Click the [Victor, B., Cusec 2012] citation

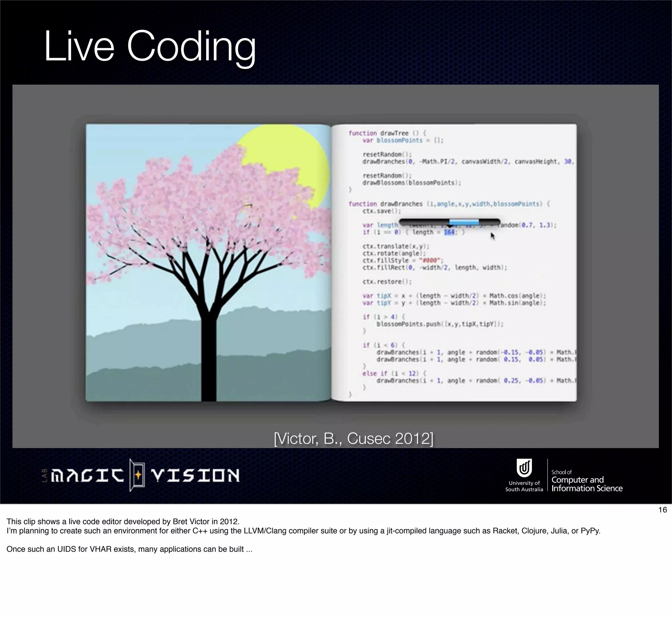pyautogui.click(x=353, y=439)
